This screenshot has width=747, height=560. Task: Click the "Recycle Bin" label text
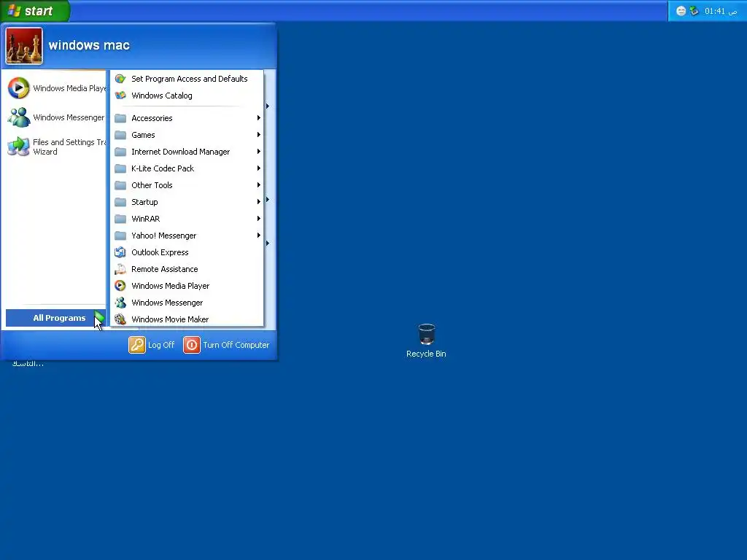[x=426, y=354]
